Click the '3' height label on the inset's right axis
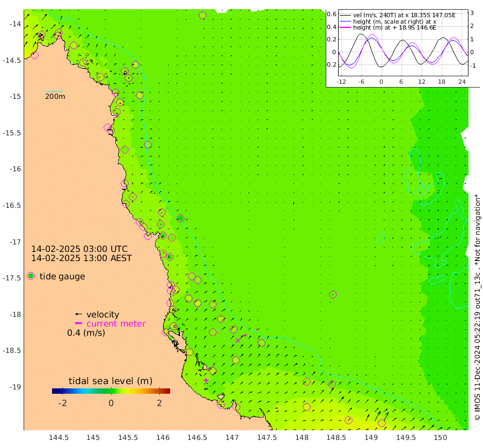 point(472,13)
